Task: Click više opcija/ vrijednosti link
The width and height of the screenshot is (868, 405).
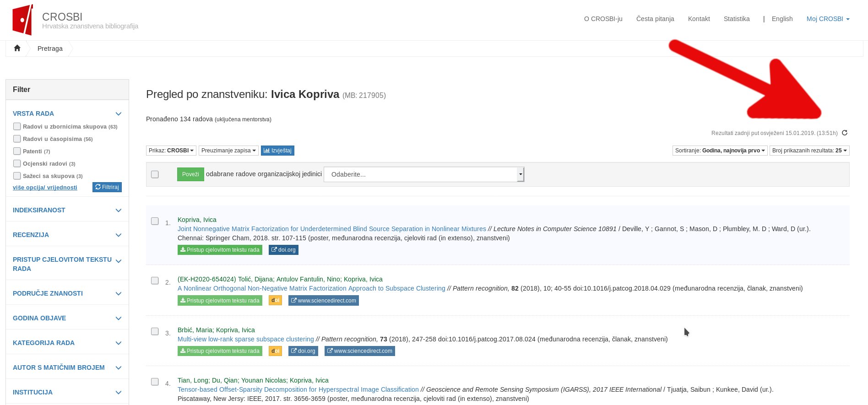Action: (45, 188)
